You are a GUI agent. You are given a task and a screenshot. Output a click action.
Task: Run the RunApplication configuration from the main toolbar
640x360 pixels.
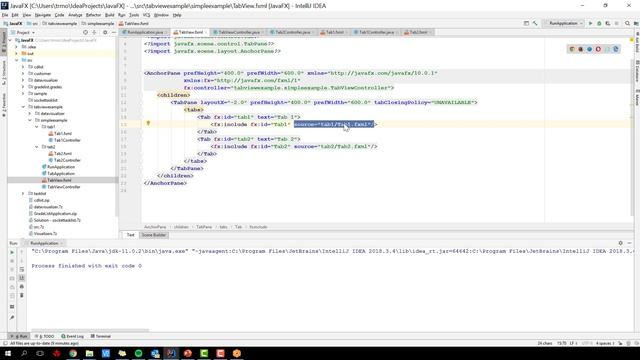[x=590, y=24]
